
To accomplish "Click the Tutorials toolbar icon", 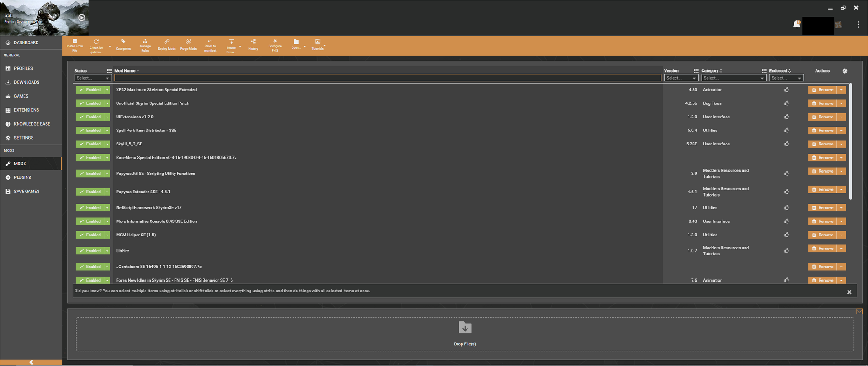I will [x=317, y=45].
